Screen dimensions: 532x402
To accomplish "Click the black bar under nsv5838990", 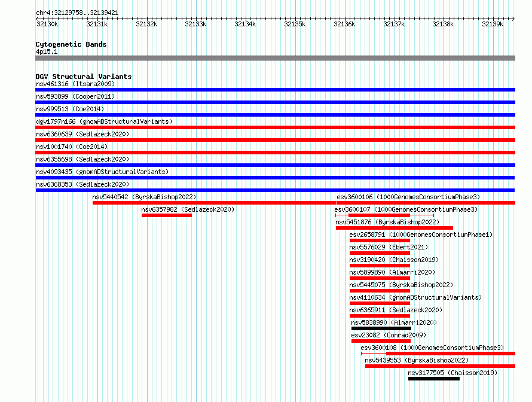I will (381, 328).
